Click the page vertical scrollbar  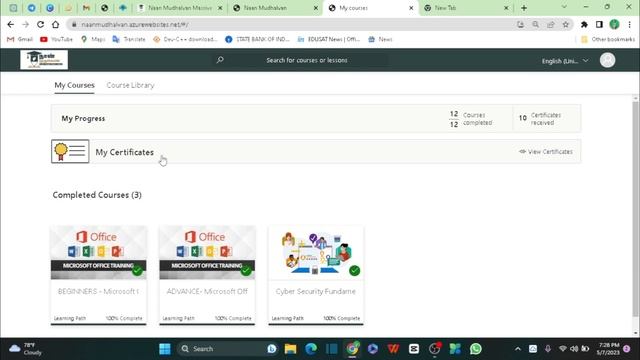pos(635,208)
